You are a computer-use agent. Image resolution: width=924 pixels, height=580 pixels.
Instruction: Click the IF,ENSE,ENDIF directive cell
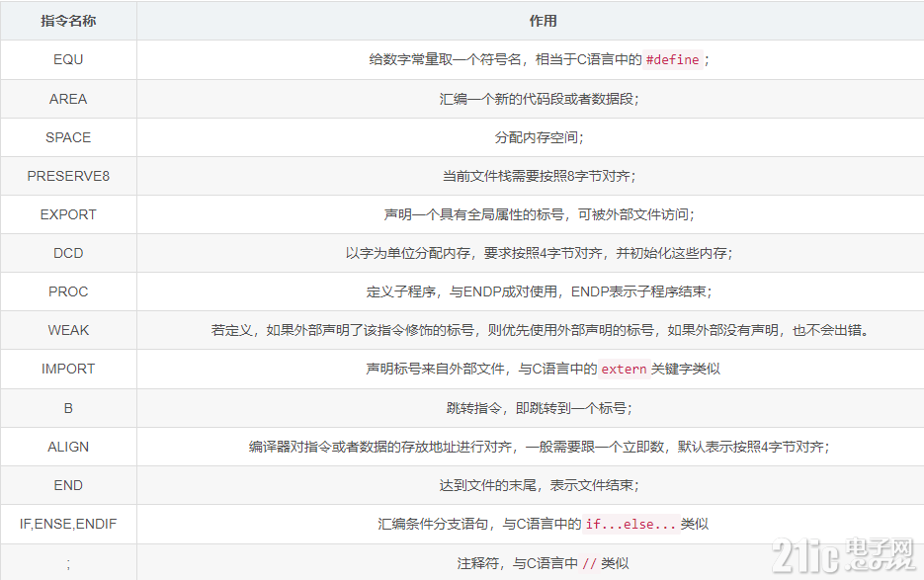point(68,524)
